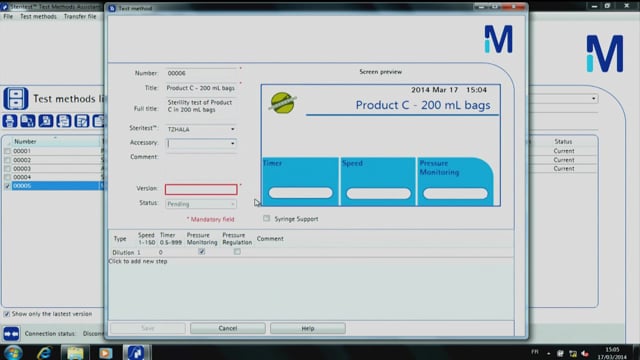The image size is (640, 360).
Task: Click the Timer tile in screen preview
Action: [x=300, y=181]
